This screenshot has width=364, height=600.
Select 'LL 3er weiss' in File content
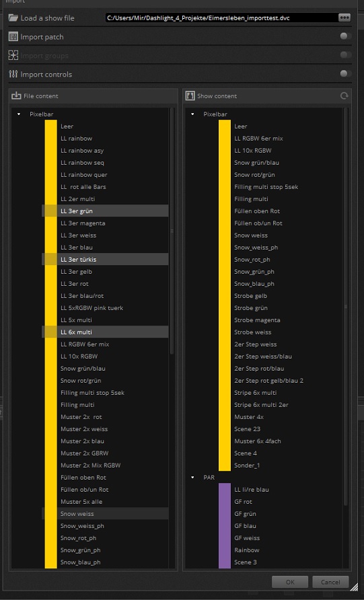pyautogui.click(x=78, y=235)
